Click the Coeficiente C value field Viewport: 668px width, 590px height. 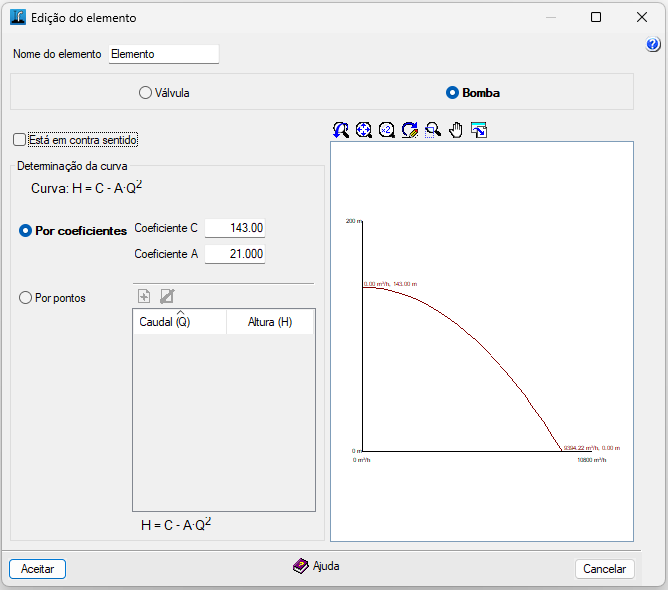235,228
